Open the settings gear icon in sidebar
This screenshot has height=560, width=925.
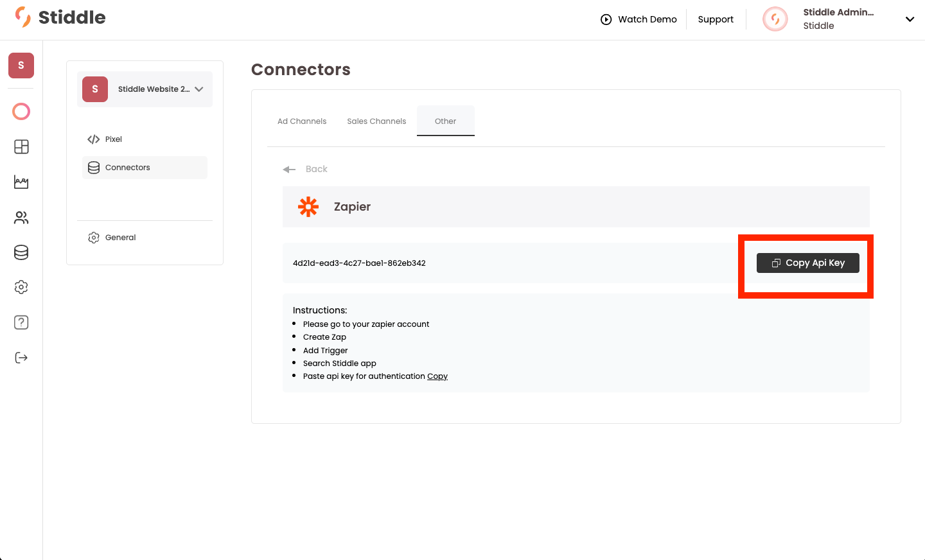tap(21, 287)
